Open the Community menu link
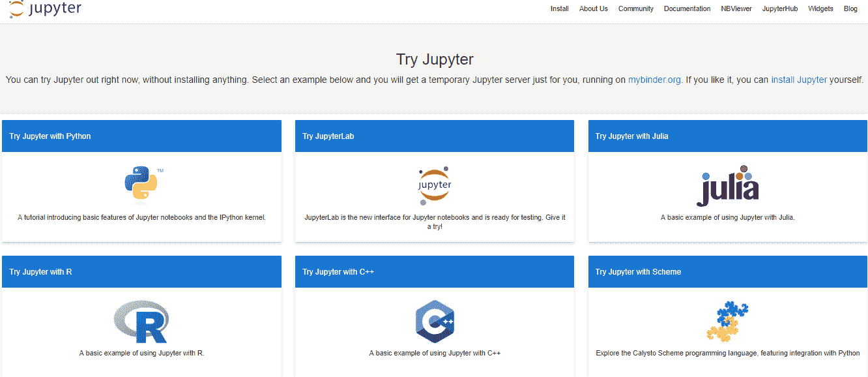868x377 pixels. (x=635, y=9)
